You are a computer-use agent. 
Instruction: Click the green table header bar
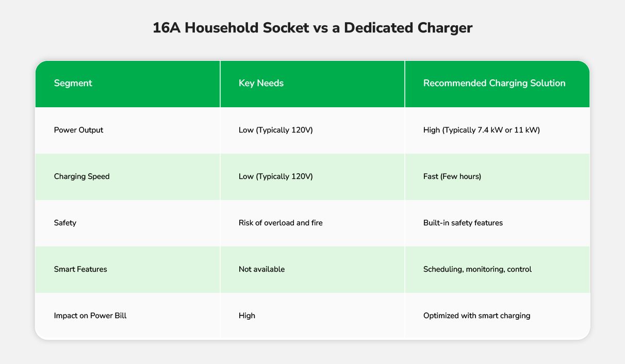pos(313,84)
